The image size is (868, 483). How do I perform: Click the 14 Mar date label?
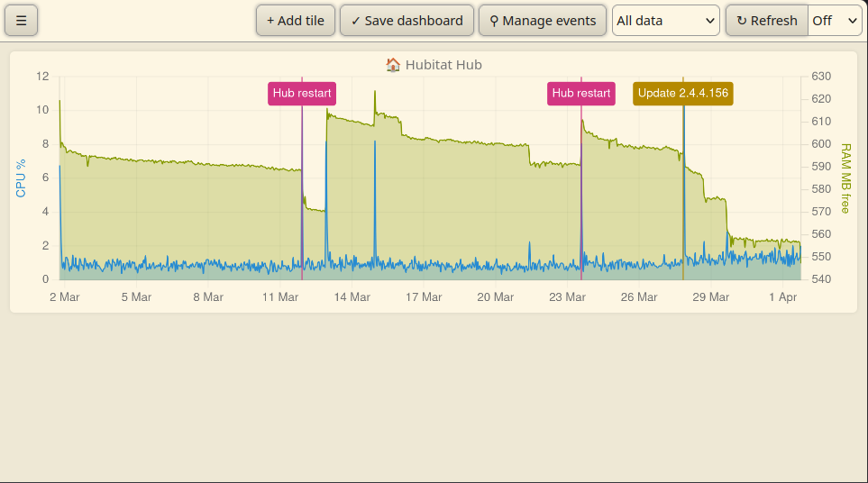tap(352, 297)
